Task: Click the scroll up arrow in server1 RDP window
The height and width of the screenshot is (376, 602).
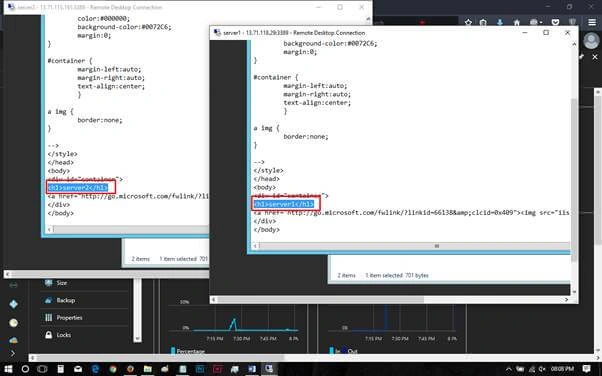Action: pyautogui.click(x=574, y=44)
